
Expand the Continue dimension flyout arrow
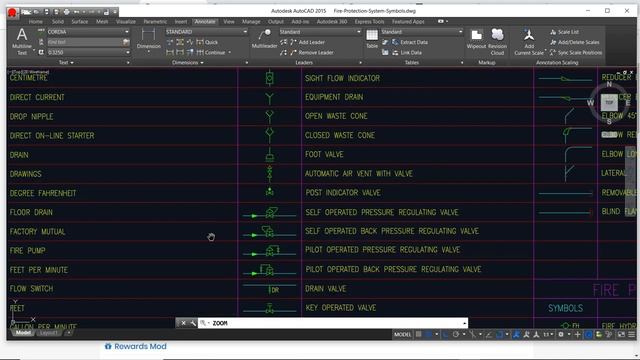pos(230,53)
